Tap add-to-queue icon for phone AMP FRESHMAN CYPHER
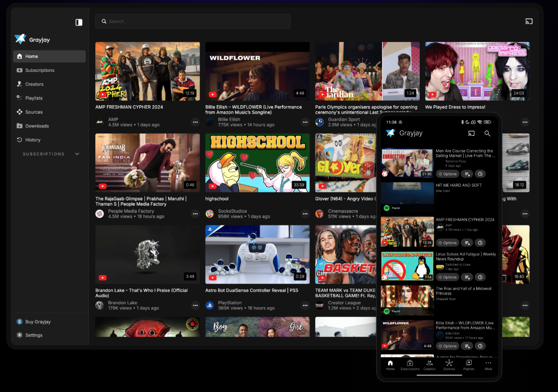The width and height of the screenshot is (558, 392). pos(467,242)
